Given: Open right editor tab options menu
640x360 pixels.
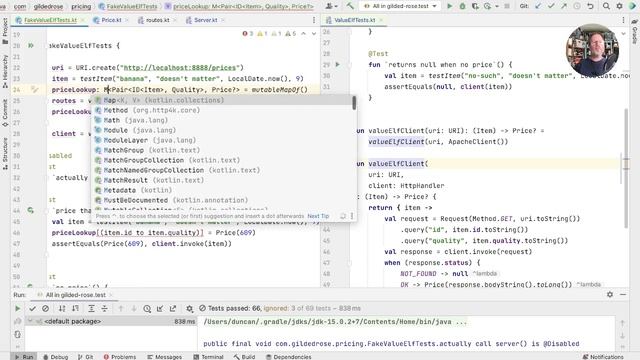Looking at the screenshot, I should 623,20.
